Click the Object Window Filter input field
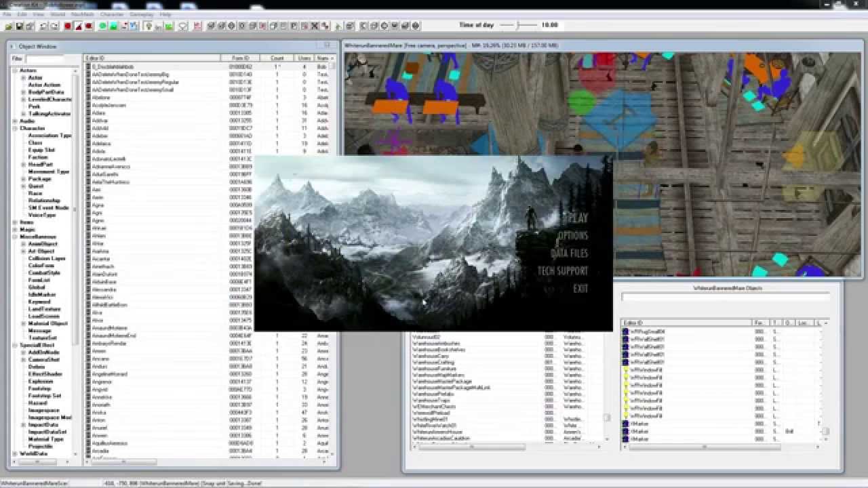Image resolution: width=868 pixels, height=488 pixels. click(x=45, y=59)
